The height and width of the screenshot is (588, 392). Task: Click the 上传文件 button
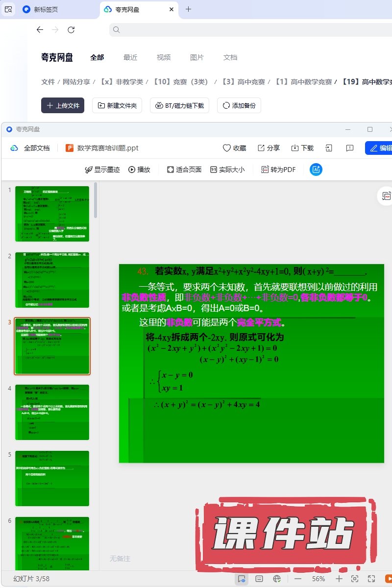pyautogui.click(x=63, y=105)
